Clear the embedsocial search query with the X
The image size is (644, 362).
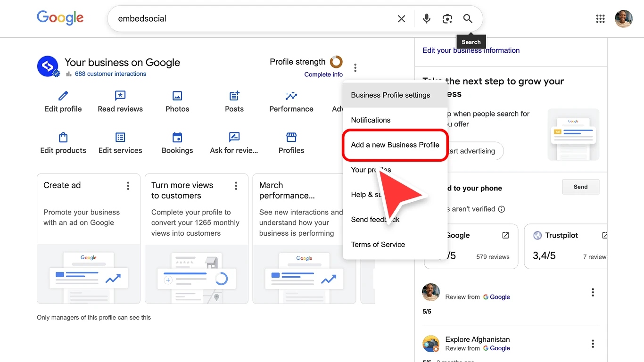(x=401, y=18)
